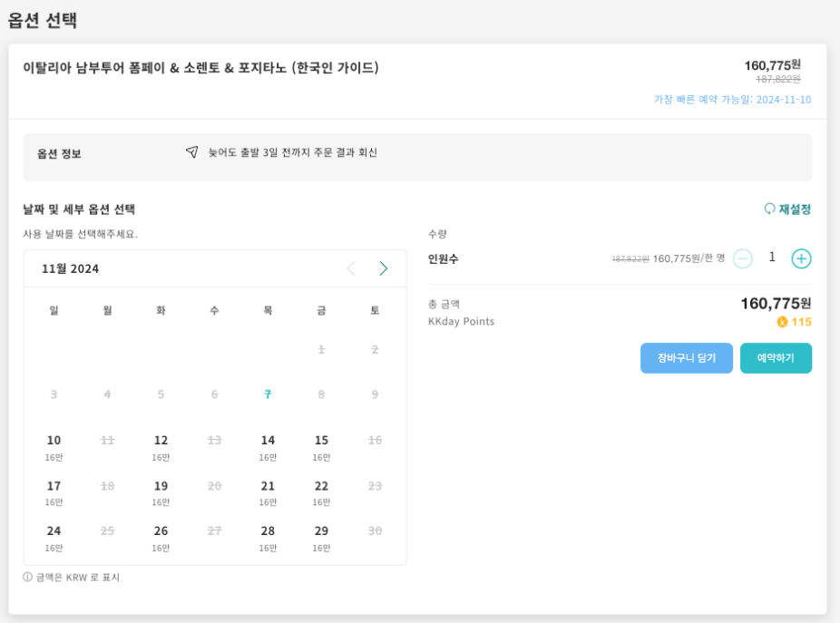Pick November 22 as tour date
This screenshot has height=623, width=840.
pos(321,492)
